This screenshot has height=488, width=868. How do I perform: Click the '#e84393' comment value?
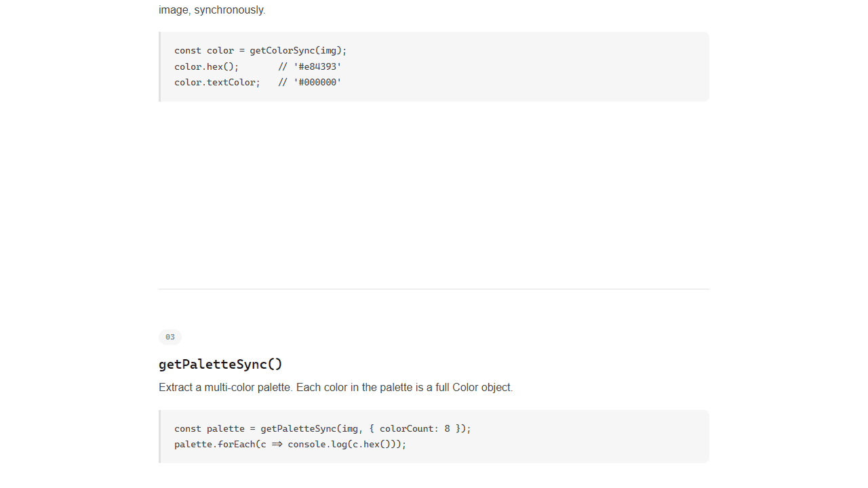coord(317,66)
